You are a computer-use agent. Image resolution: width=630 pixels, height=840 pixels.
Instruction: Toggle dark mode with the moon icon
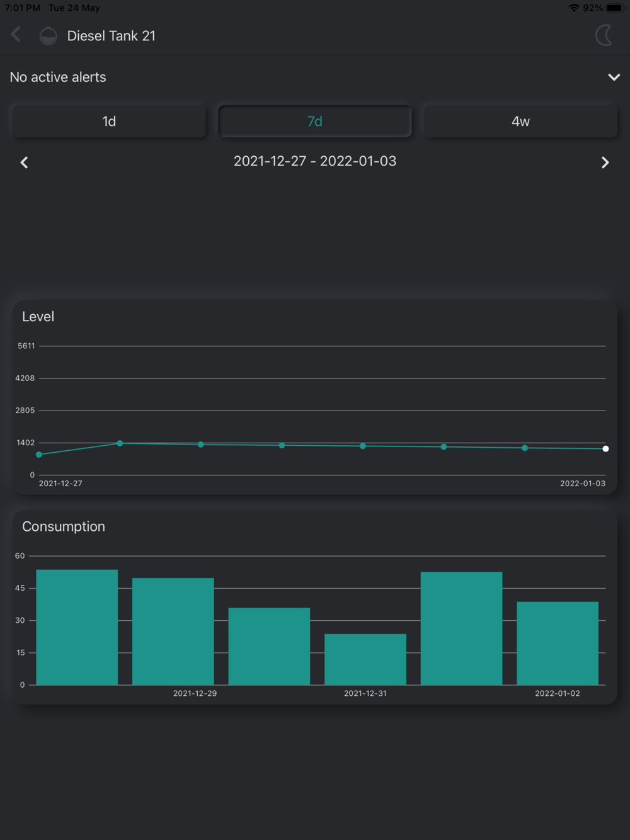(604, 35)
